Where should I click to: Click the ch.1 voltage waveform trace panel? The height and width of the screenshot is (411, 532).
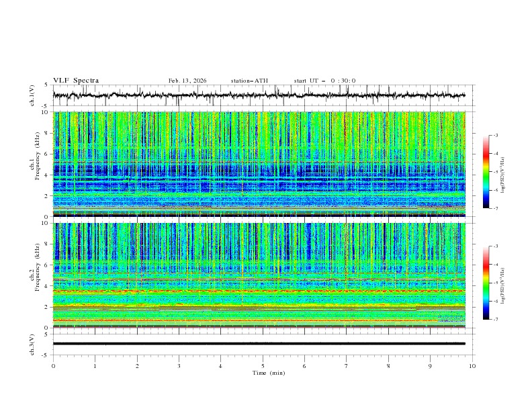coord(262,95)
